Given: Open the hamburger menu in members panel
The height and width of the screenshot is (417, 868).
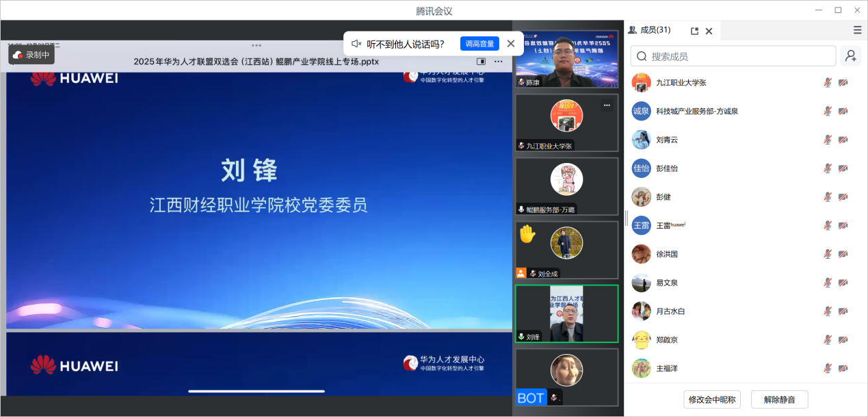Looking at the screenshot, I should point(857,30).
